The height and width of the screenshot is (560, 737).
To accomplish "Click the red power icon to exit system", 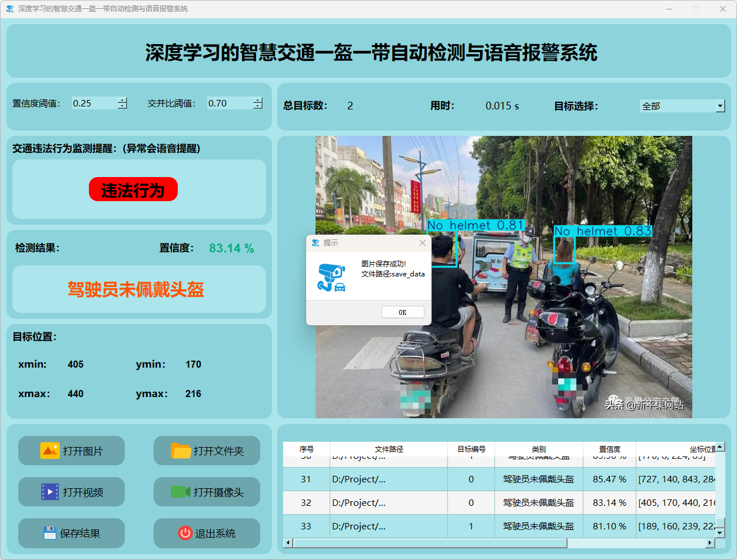I will click(x=185, y=533).
